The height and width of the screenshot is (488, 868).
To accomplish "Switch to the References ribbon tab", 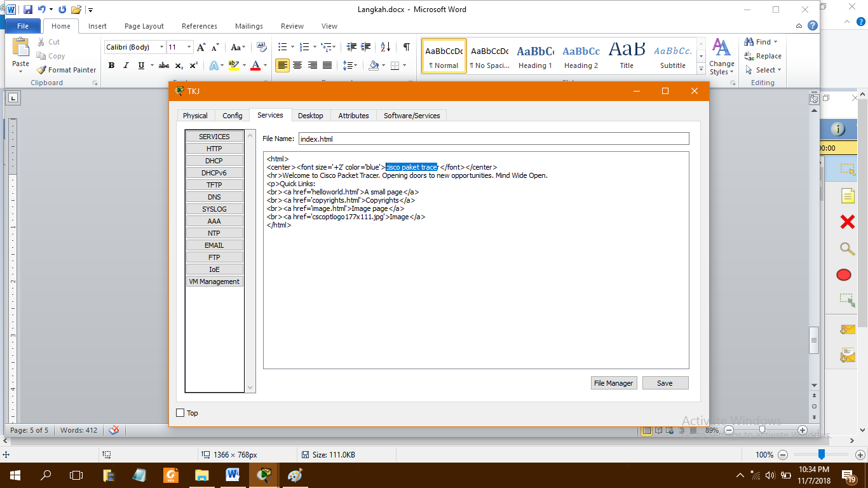I will pos(200,26).
